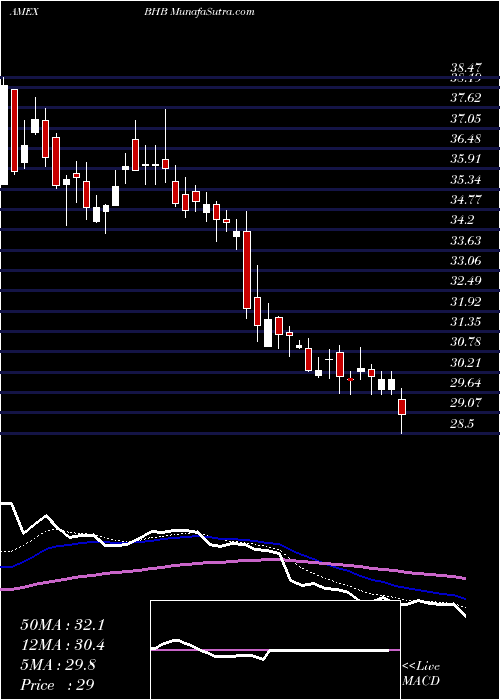Select the 37.62 price axis label
The image size is (500, 700).
point(466,98)
